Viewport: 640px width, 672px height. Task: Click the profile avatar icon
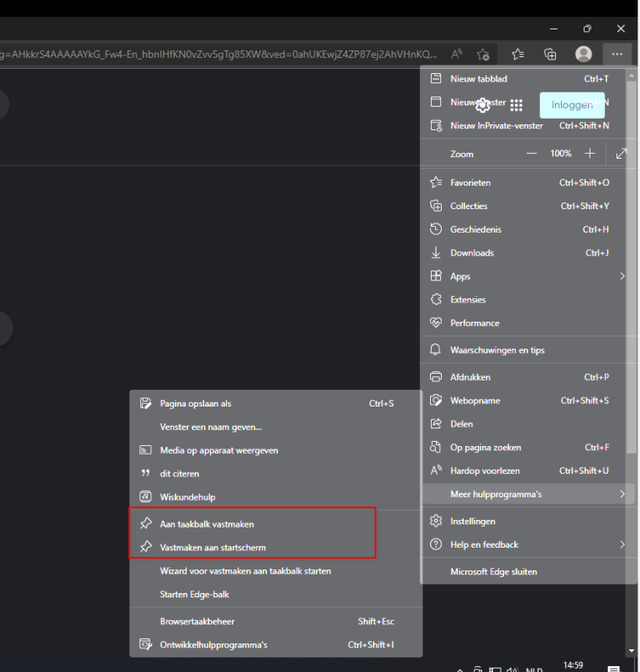pos(584,54)
